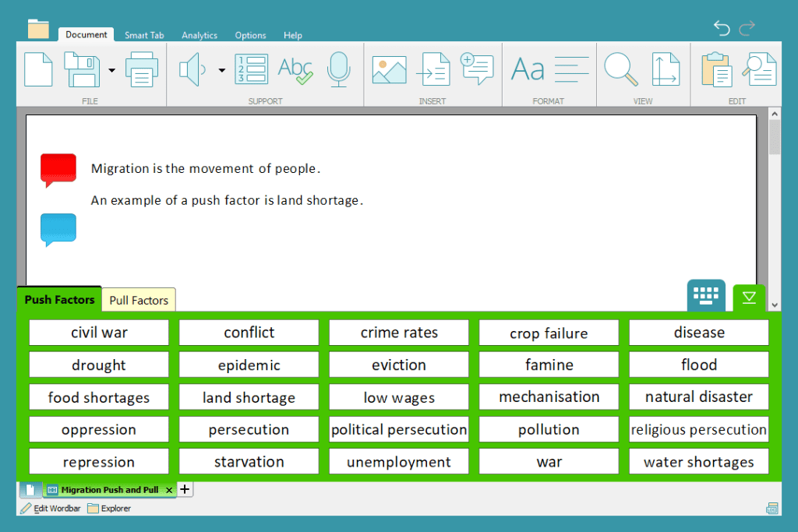Add a new wordbar with the plus button
The height and width of the screenshot is (532, 798).
point(185,489)
